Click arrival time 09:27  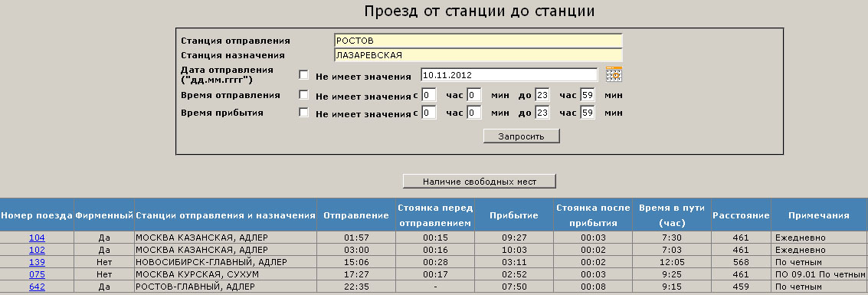click(x=514, y=238)
